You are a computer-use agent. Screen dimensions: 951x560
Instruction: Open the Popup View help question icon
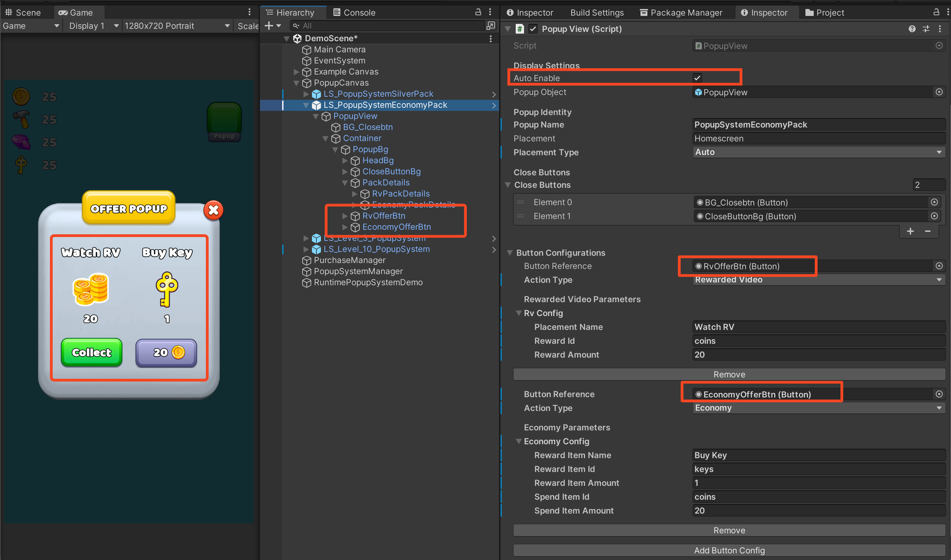(912, 29)
